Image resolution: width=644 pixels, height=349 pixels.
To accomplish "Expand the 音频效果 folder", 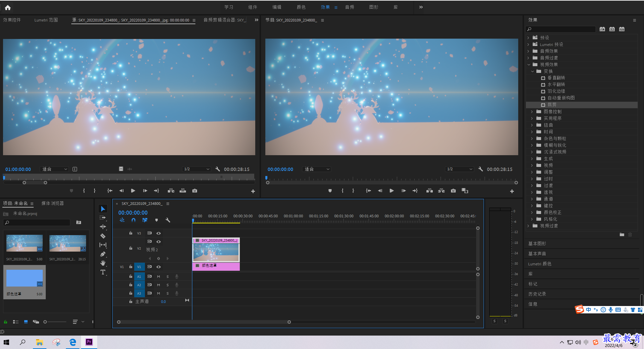I will [528, 51].
